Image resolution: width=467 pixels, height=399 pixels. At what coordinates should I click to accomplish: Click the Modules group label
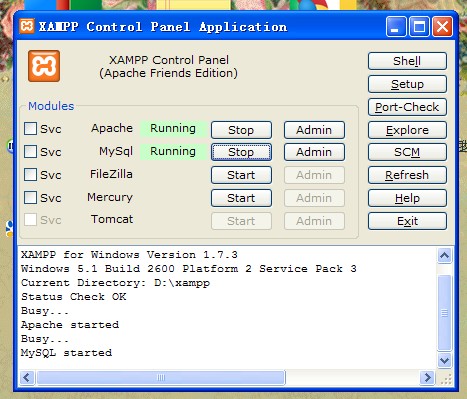click(51, 106)
